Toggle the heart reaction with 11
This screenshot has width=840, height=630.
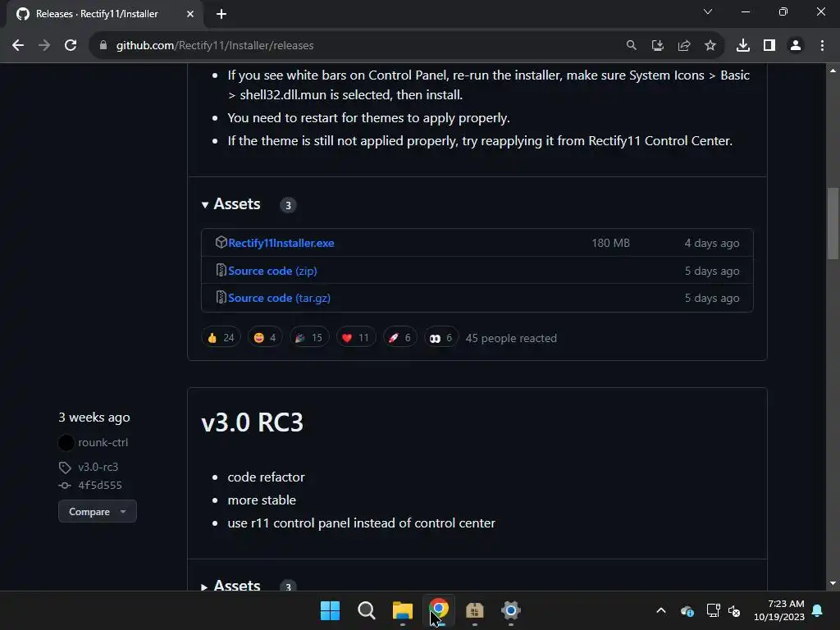pyautogui.click(x=356, y=337)
